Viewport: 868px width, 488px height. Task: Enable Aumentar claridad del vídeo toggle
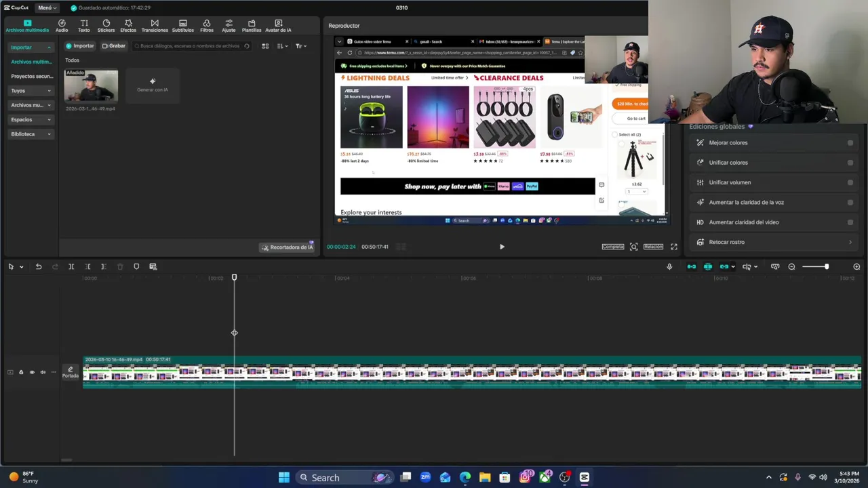click(850, 222)
